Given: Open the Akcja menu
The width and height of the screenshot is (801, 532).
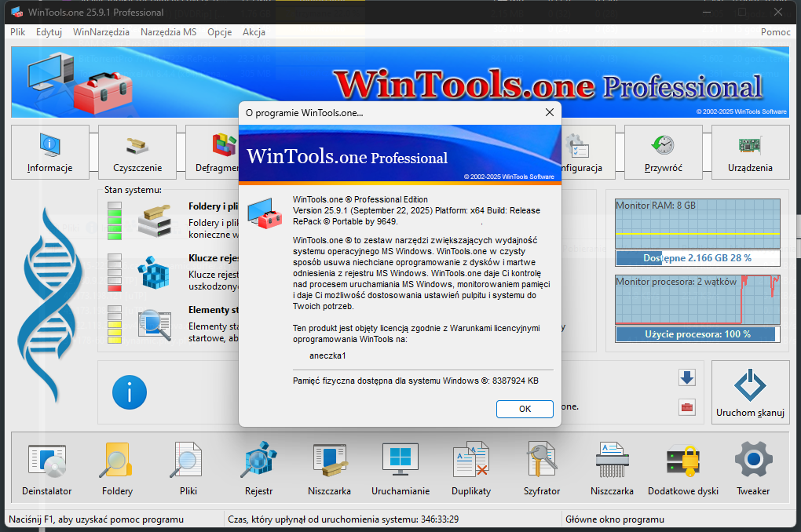Looking at the screenshot, I should point(254,31).
